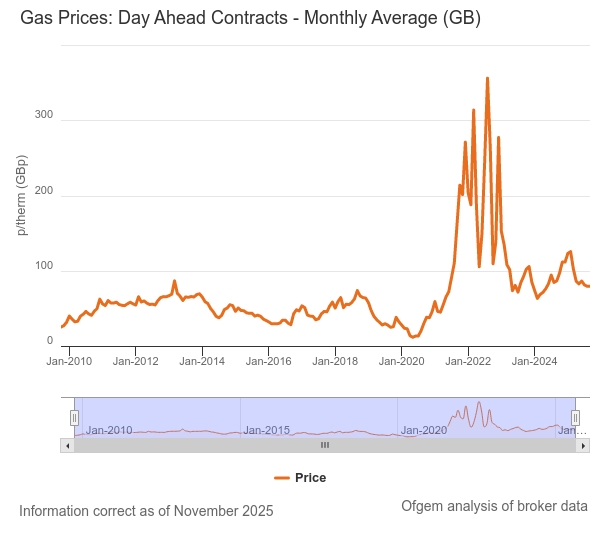Click the 2022 peak of the price line
This screenshot has width=600, height=546.
tap(487, 78)
